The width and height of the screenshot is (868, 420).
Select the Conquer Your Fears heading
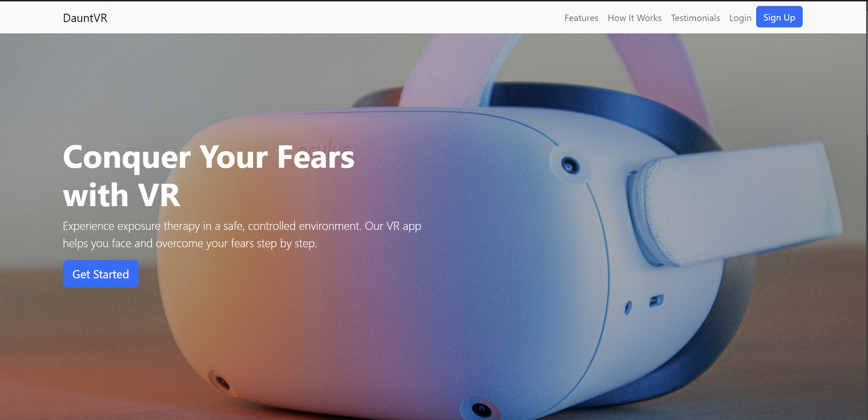209,175
